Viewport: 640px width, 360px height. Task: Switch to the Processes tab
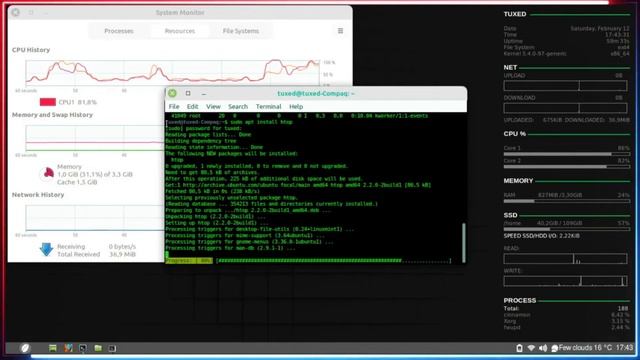click(x=119, y=31)
